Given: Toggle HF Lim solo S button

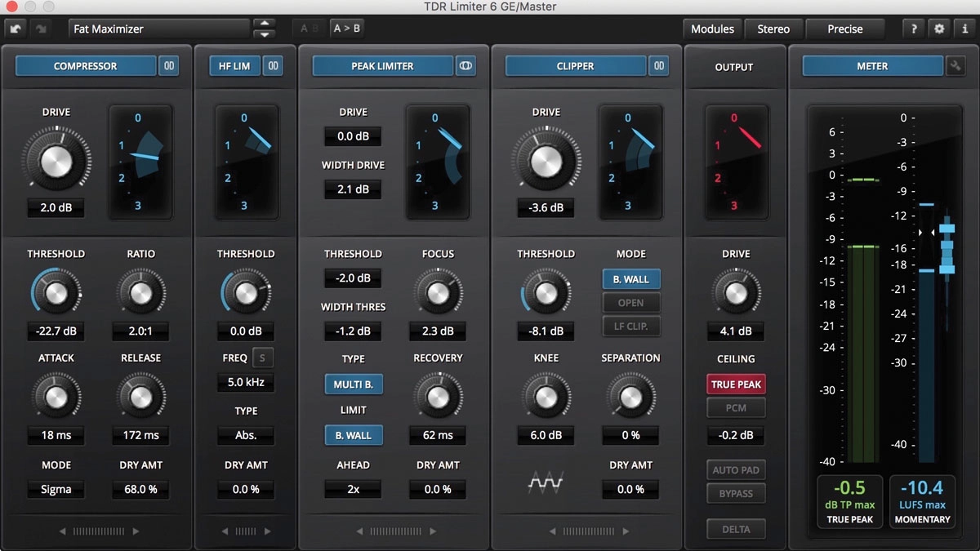Looking at the screenshot, I should coord(262,358).
